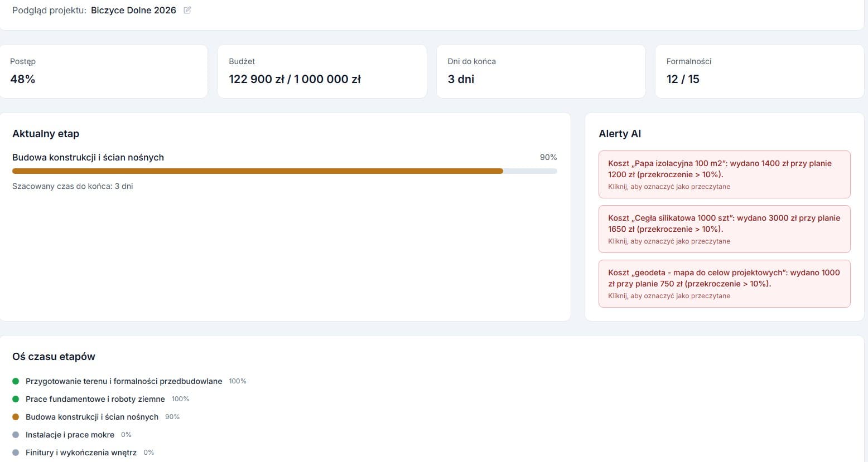Click the 100% label next to Prace fundamentowe
This screenshot has width=868, height=462.
pos(180,399)
